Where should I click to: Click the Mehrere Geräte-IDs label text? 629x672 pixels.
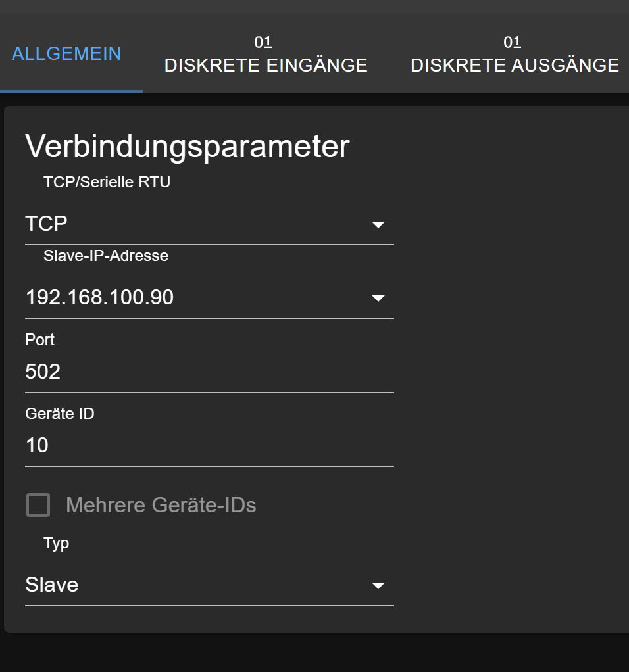[161, 505]
